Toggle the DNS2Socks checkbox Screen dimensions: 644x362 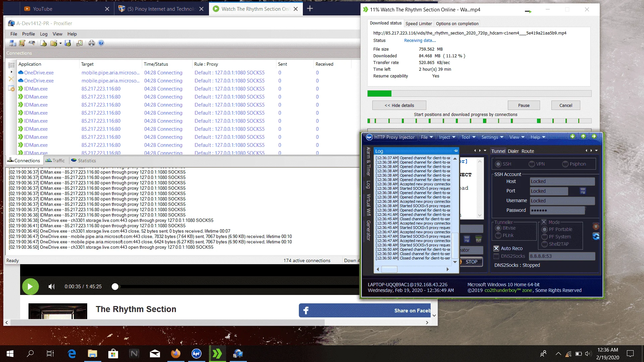click(496, 256)
